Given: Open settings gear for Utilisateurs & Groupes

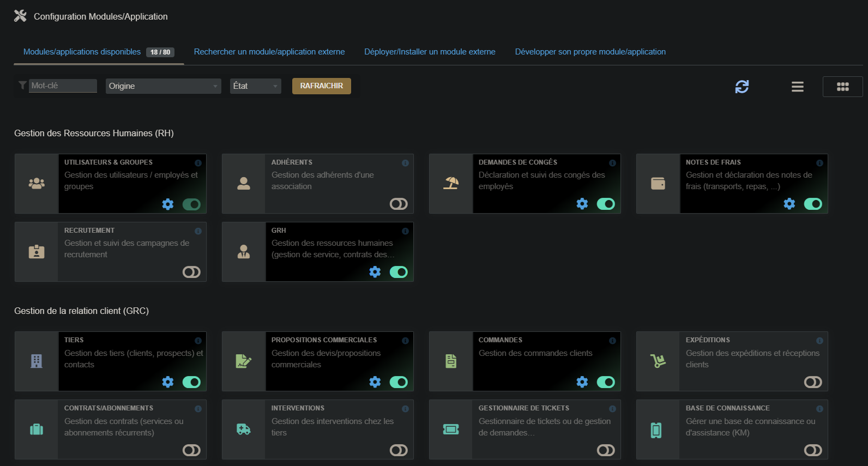Looking at the screenshot, I should [168, 204].
